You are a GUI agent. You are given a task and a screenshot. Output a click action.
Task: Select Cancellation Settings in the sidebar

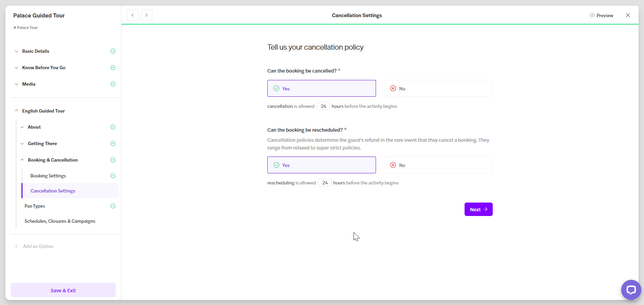tap(70, 191)
